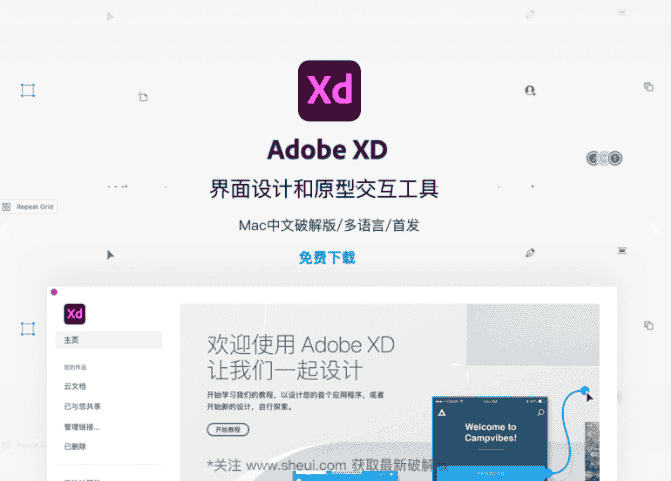
Task: Click the overlapping circles icon on the right
Action: point(604,158)
